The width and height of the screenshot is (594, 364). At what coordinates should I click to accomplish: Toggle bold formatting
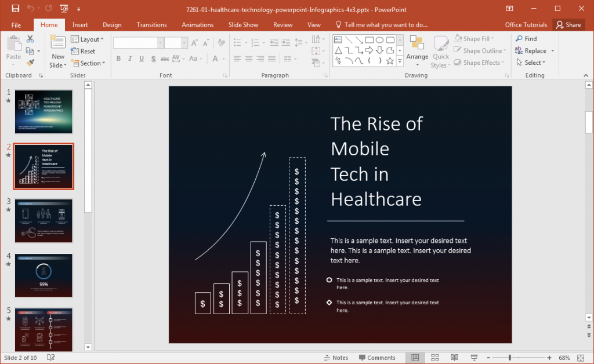click(x=118, y=59)
